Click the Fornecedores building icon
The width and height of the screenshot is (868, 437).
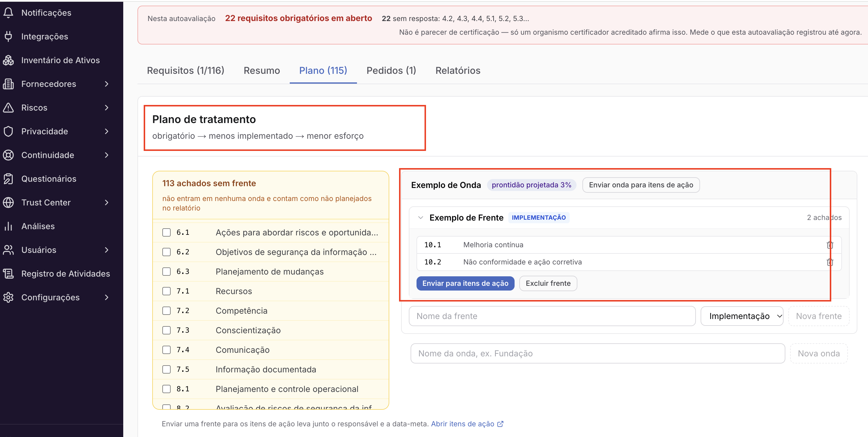(x=8, y=84)
